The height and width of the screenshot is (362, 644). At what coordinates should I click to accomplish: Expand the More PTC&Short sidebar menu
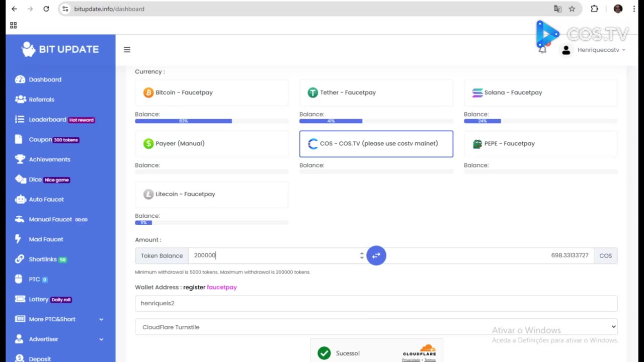59,319
